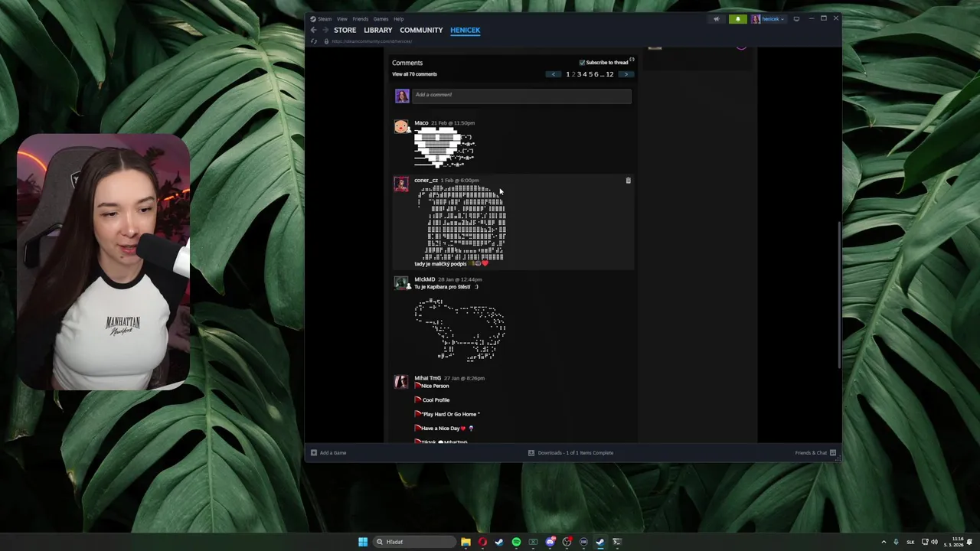Open MickMD's profile name link
This screenshot has width=980, height=551.
[x=424, y=279]
